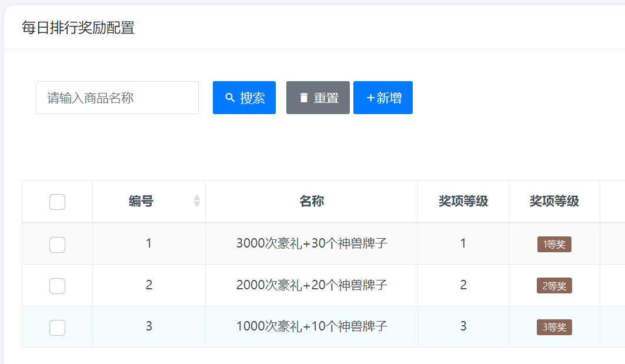Tick the checkbox for row 编号 3
This screenshot has width=625, height=364.
[57, 327]
